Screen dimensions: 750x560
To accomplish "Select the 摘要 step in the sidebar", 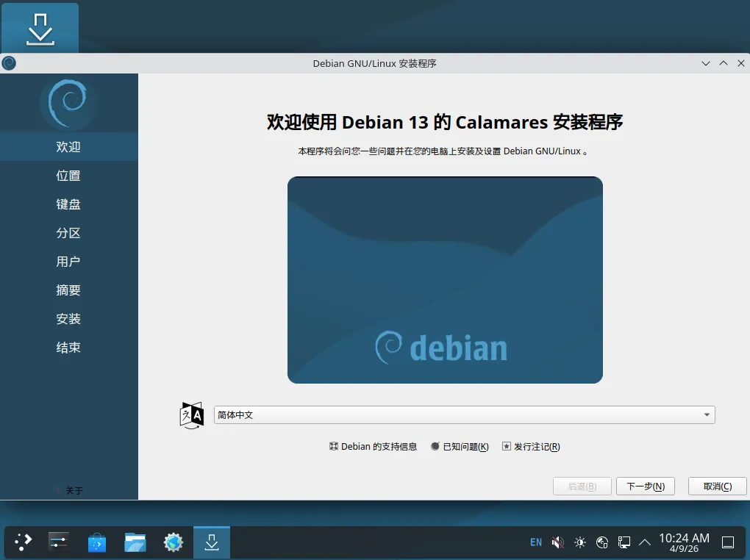I will (69, 290).
